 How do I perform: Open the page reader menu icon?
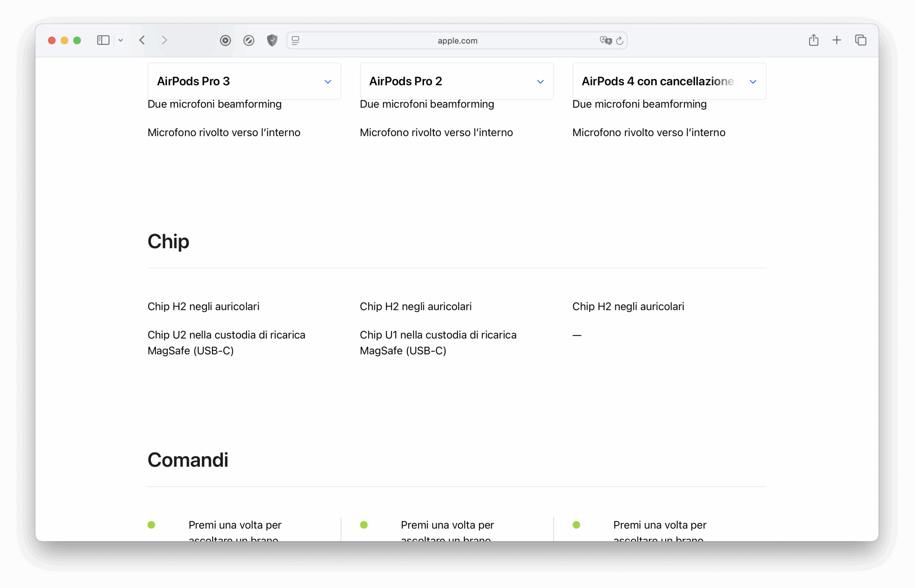pyautogui.click(x=296, y=40)
